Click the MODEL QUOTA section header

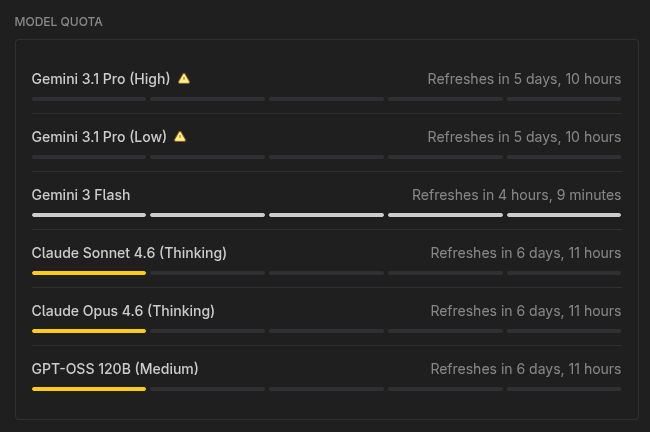[x=58, y=21]
